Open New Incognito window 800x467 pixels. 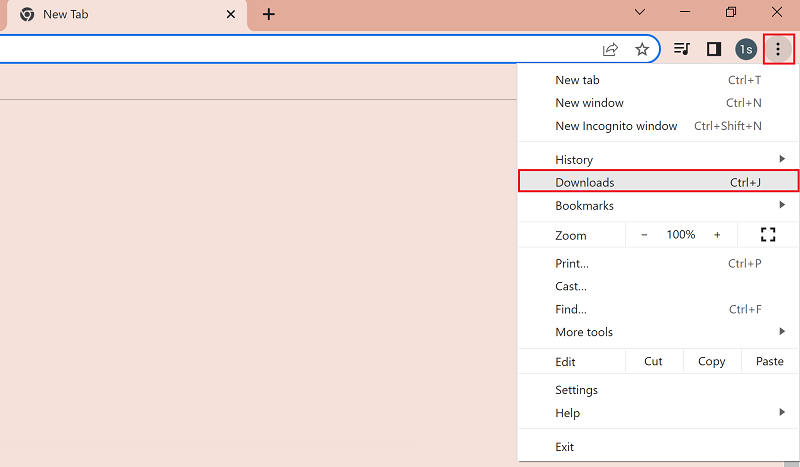(x=658, y=126)
